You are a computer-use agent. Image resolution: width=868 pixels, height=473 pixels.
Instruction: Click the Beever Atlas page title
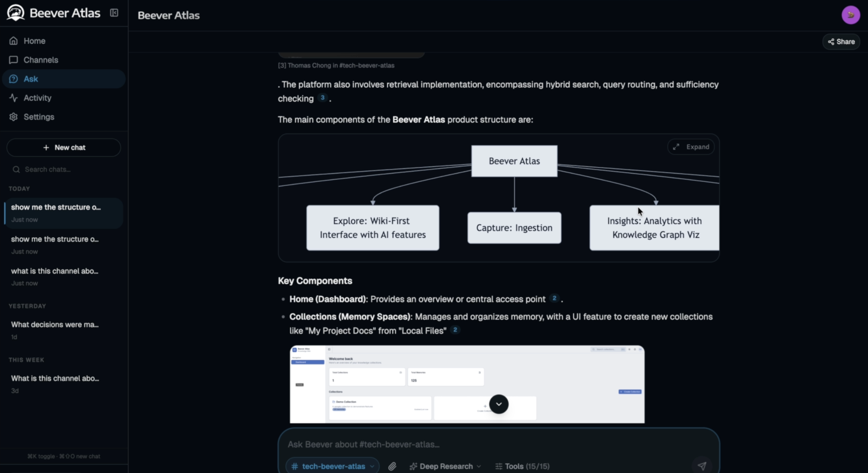(168, 15)
